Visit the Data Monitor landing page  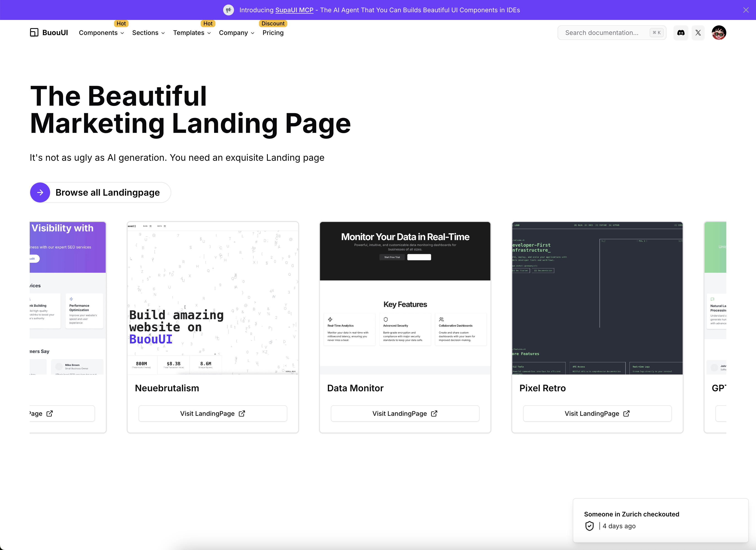coord(405,413)
